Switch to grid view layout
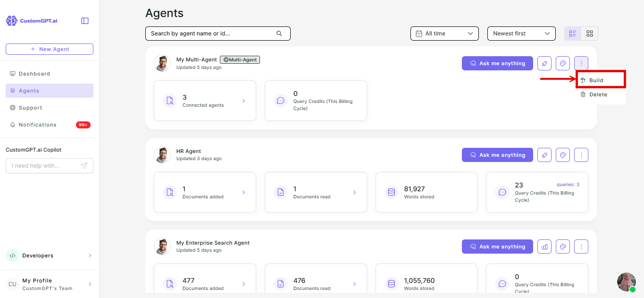The width and height of the screenshot is (644, 298). [590, 34]
